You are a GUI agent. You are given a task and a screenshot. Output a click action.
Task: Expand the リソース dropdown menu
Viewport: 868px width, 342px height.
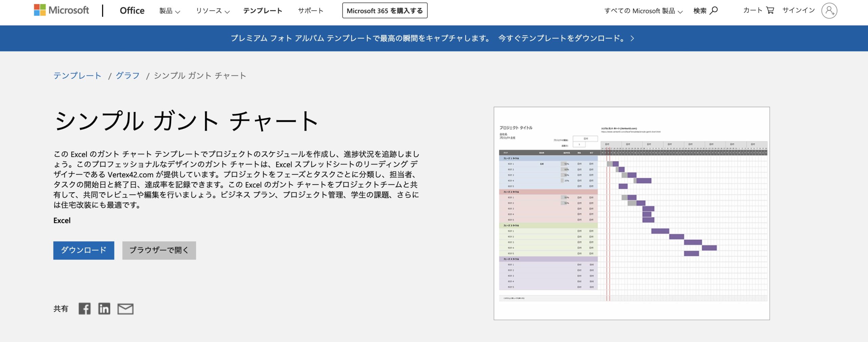point(213,11)
